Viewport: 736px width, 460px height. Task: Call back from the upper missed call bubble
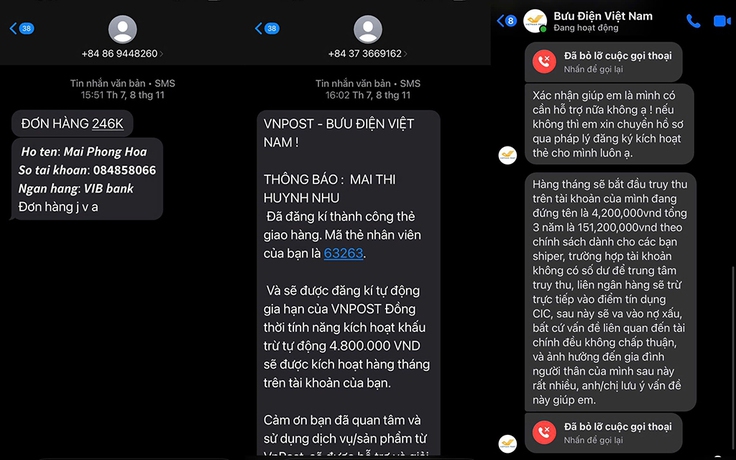pos(603,61)
